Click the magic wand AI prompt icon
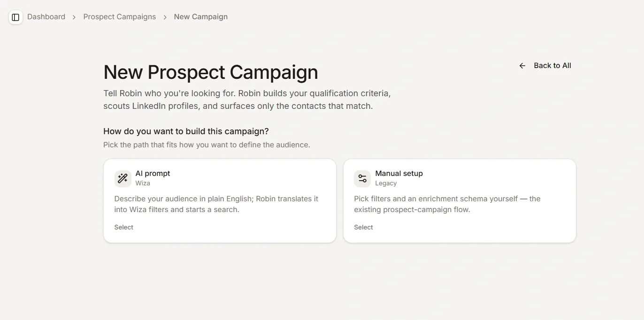 [123, 178]
